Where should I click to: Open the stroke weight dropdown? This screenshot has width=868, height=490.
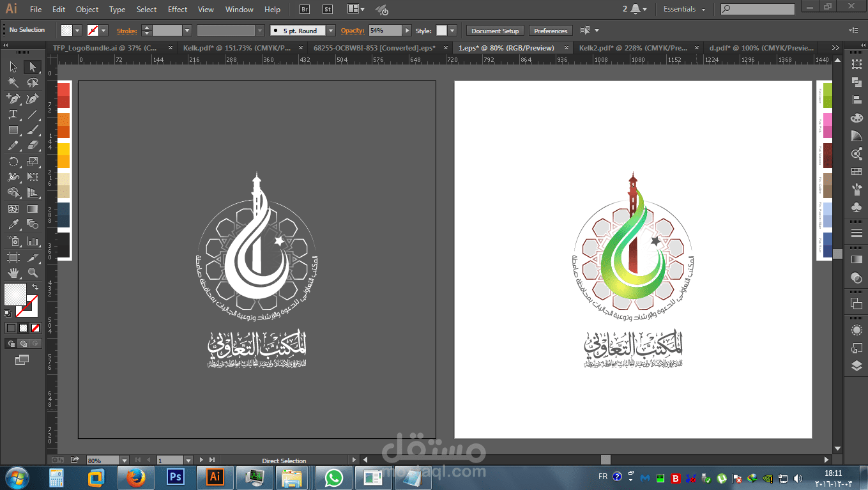pyautogui.click(x=187, y=31)
